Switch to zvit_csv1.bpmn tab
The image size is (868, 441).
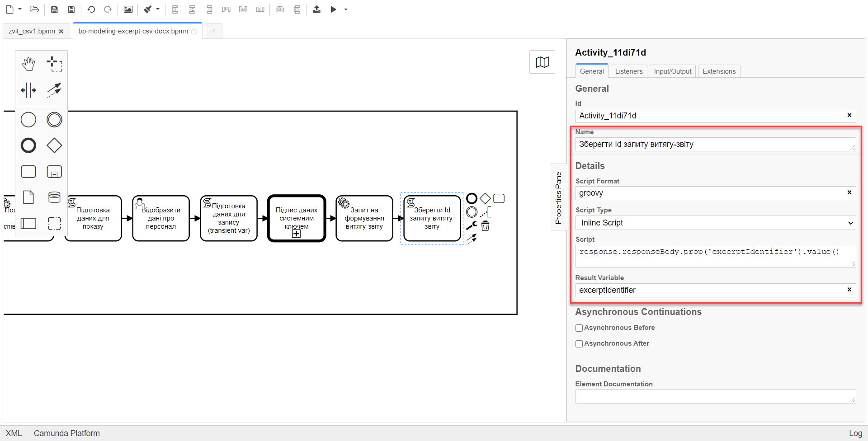(x=32, y=31)
